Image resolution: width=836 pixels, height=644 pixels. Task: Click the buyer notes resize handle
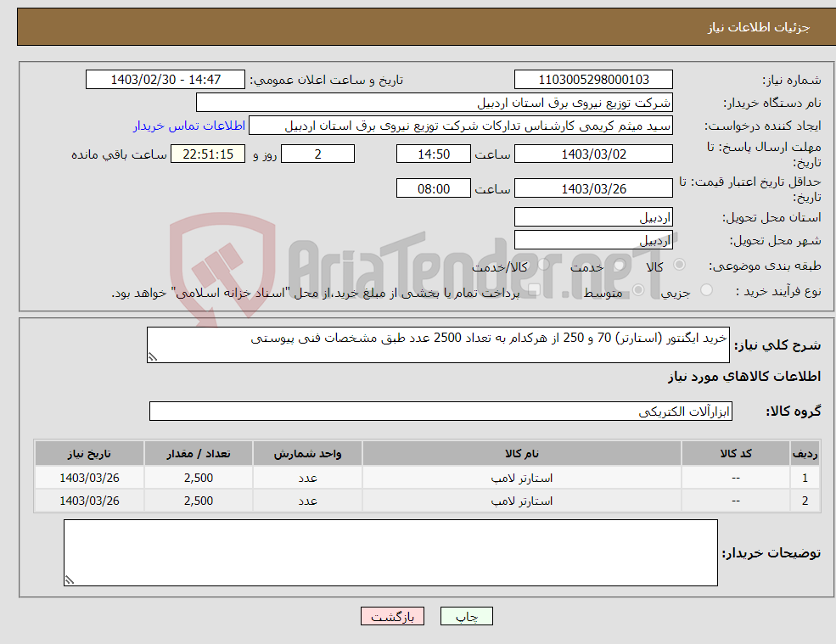click(x=70, y=580)
